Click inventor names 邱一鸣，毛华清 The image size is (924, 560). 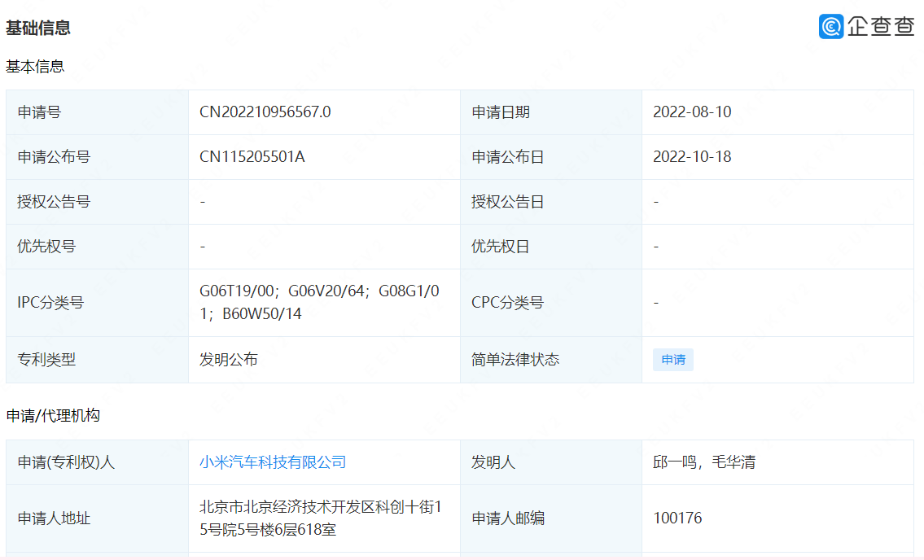click(704, 462)
